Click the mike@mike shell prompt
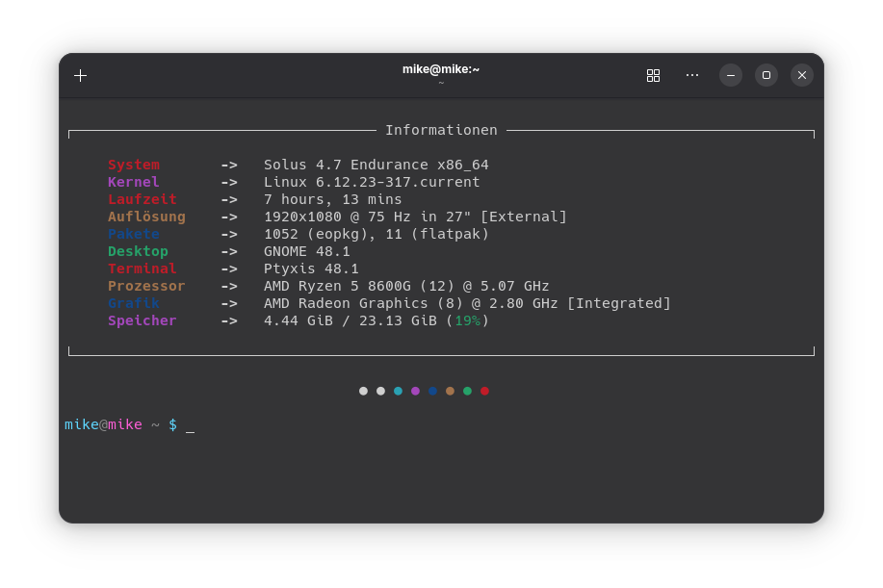 pos(104,424)
